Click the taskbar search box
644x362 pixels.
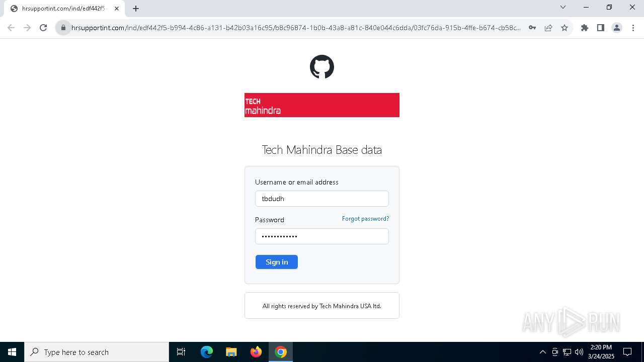(x=97, y=352)
